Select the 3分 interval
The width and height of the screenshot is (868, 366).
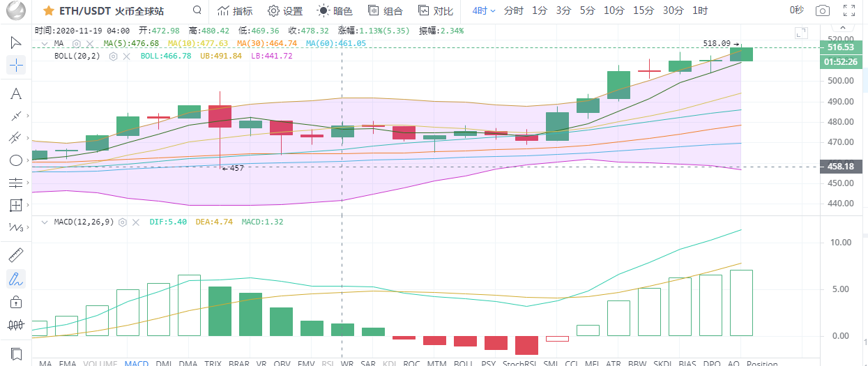tap(563, 10)
